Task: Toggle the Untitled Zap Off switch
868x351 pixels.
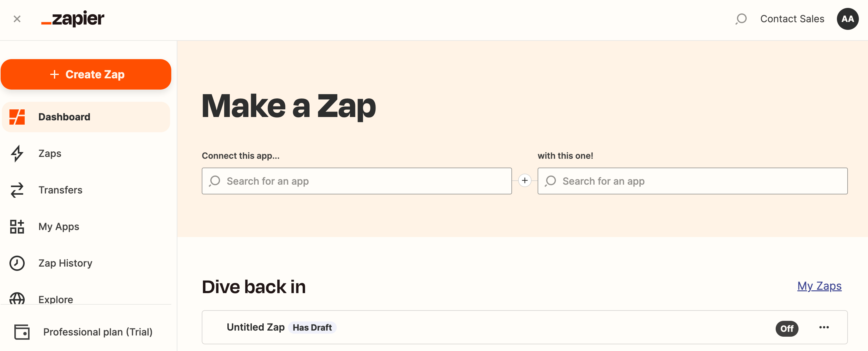Action: [x=786, y=328]
